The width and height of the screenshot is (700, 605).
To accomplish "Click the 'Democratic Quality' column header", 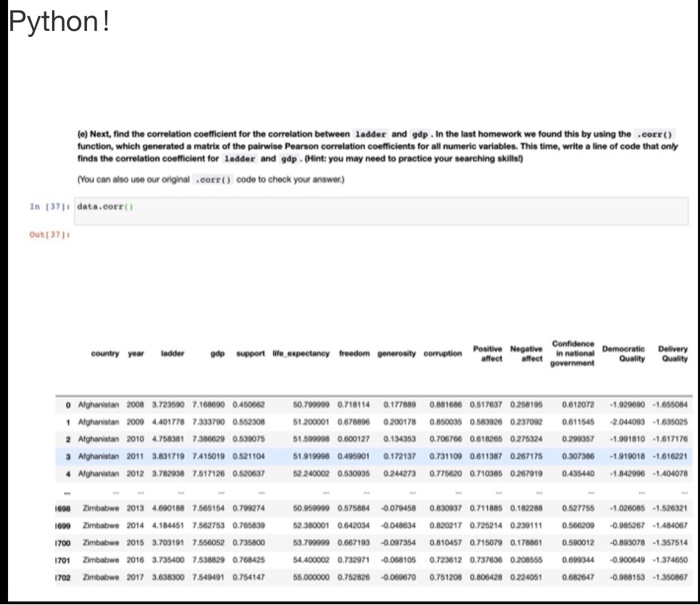I will click(x=623, y=354).
